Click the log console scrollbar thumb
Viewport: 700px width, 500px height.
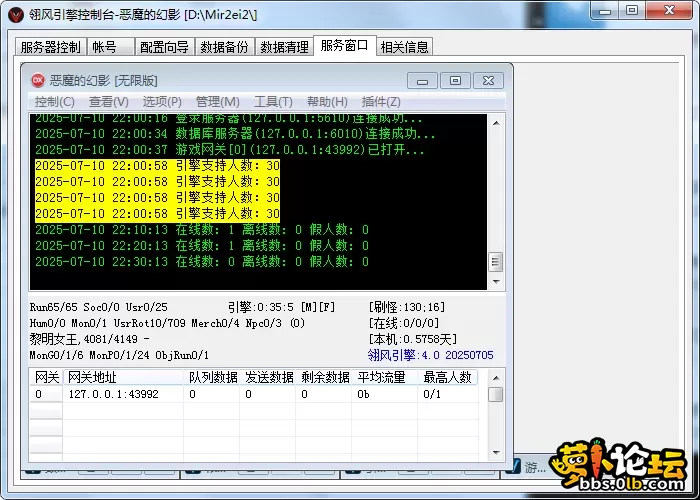coord(496,262)
